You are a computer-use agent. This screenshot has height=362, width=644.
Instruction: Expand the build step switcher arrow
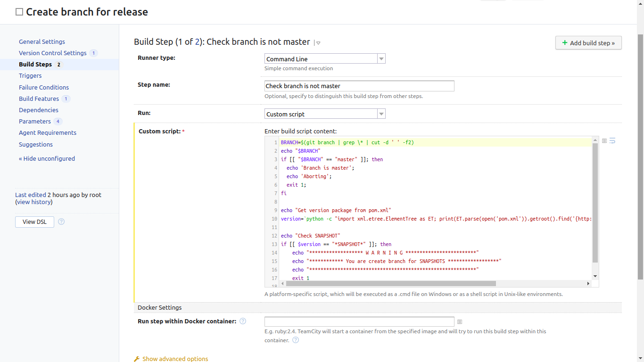318,43
